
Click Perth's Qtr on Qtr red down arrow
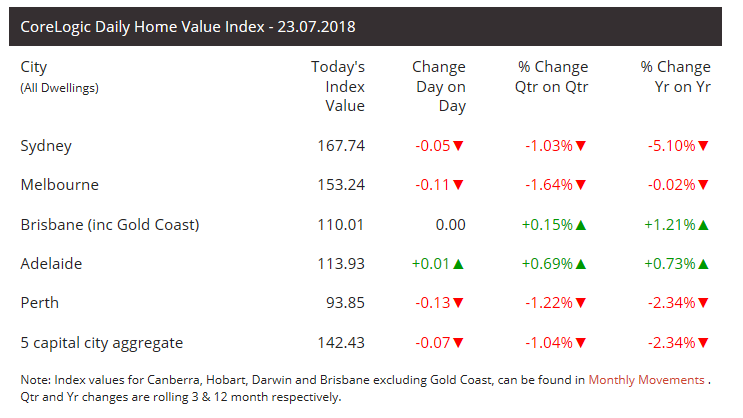581,305
